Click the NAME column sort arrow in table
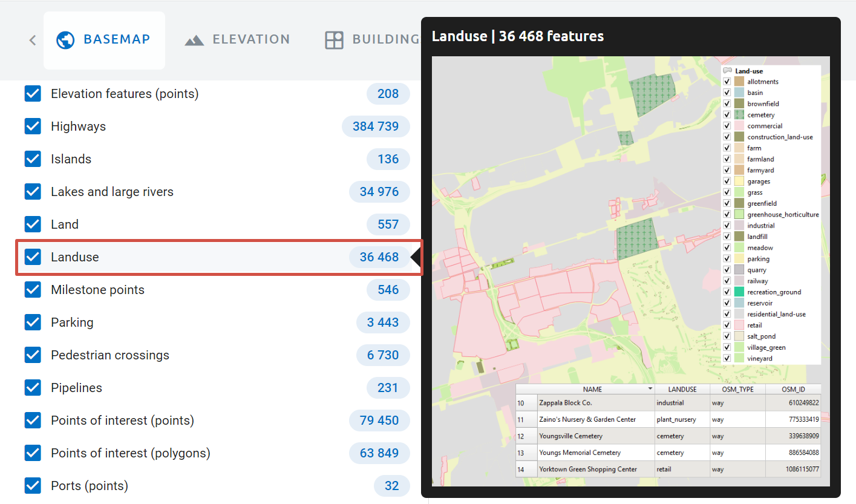This screenshot has width=856, height=504. pos(650,389)
